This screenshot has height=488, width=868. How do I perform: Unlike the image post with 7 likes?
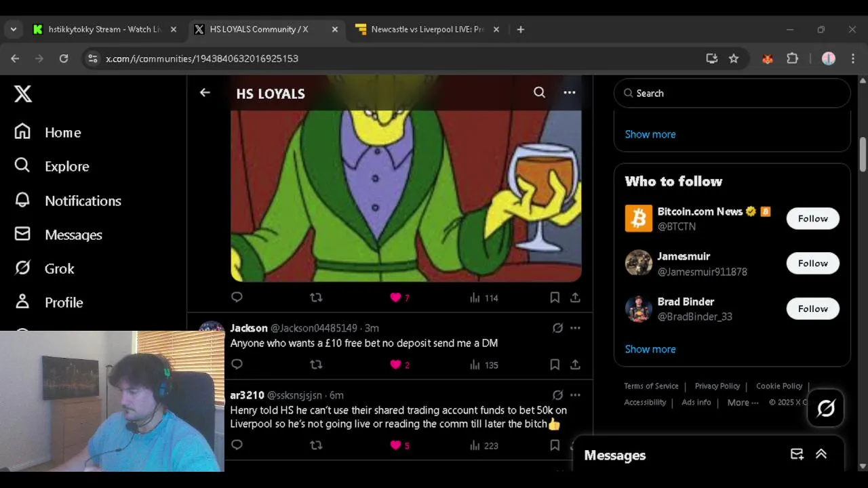[x=399, y=298]
